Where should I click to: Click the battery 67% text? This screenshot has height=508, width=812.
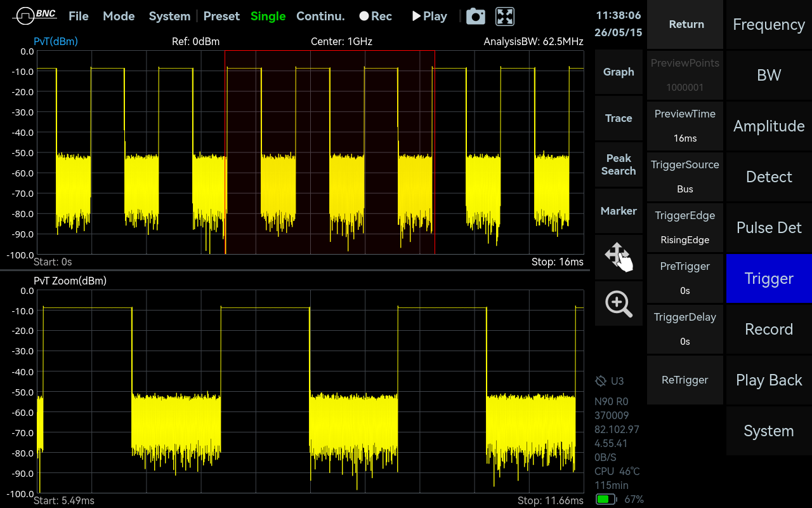click(634, 500)
